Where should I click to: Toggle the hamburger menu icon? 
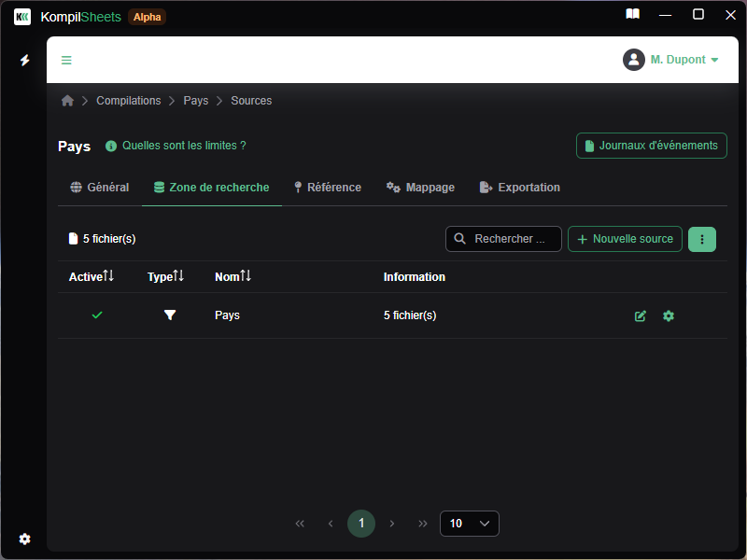66,61
